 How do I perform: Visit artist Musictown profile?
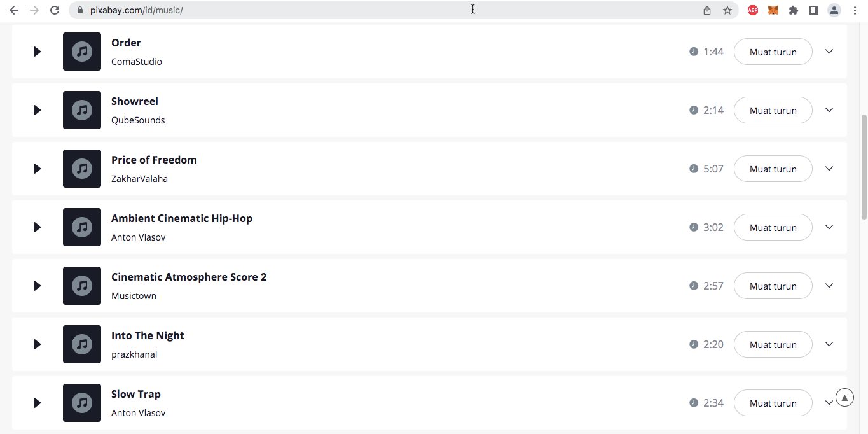(134, 296)
